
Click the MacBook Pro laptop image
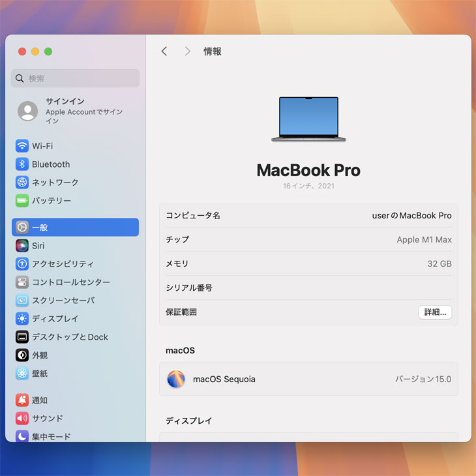point(308,119)
